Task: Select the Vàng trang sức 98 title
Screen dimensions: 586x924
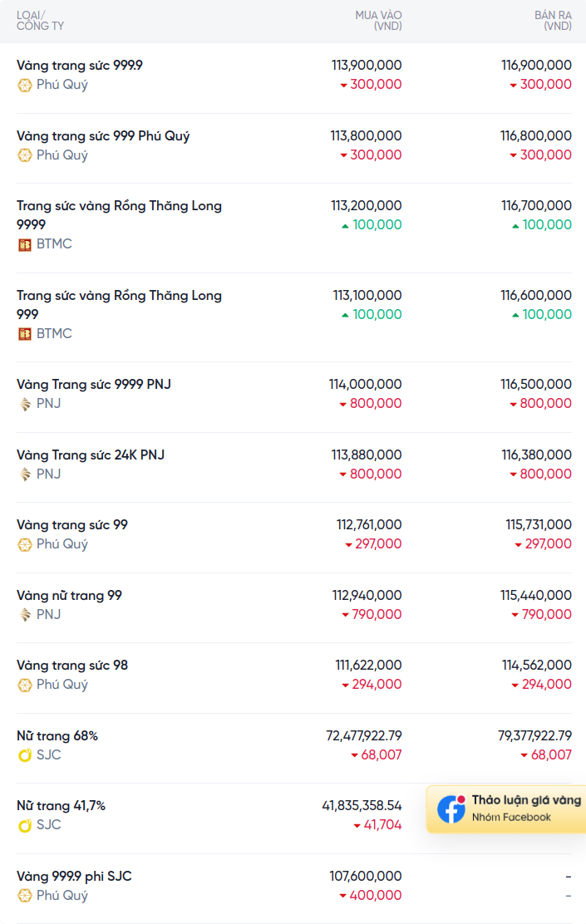Action: point(72,666)
